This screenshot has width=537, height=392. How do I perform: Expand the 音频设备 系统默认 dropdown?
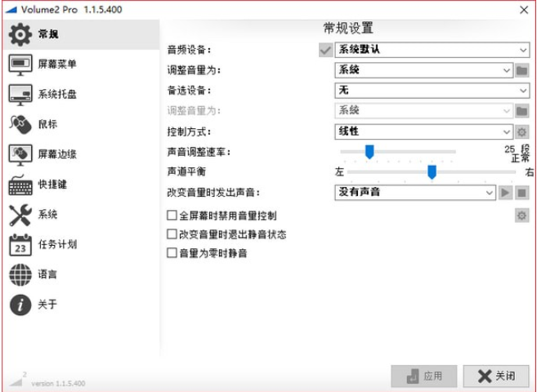point(432,50)
